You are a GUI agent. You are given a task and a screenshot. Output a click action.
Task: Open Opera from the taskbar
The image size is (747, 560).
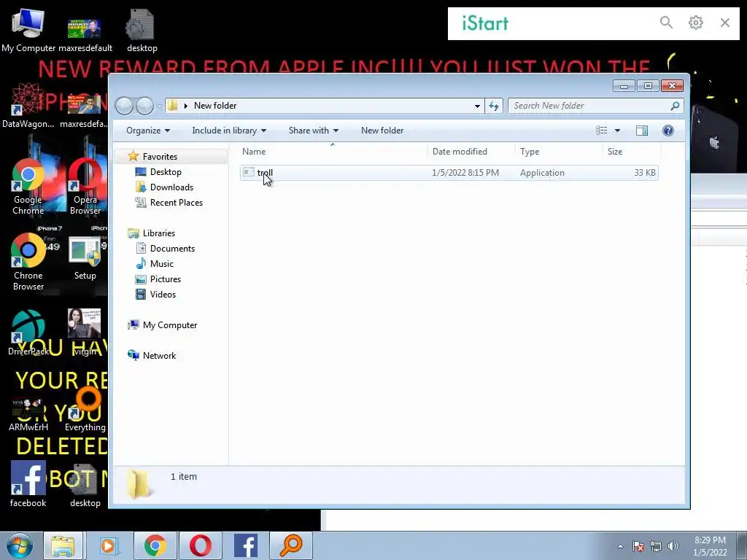click(201, 545)
